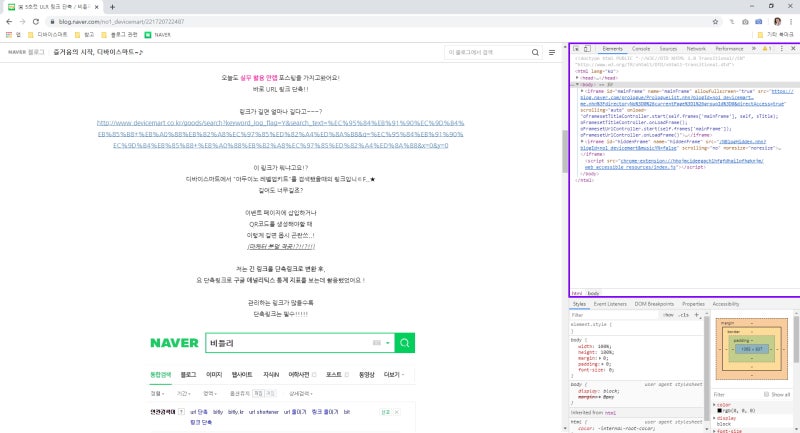Click the blue extension icon beside profile avatar
800x433 pixels.
759,21
